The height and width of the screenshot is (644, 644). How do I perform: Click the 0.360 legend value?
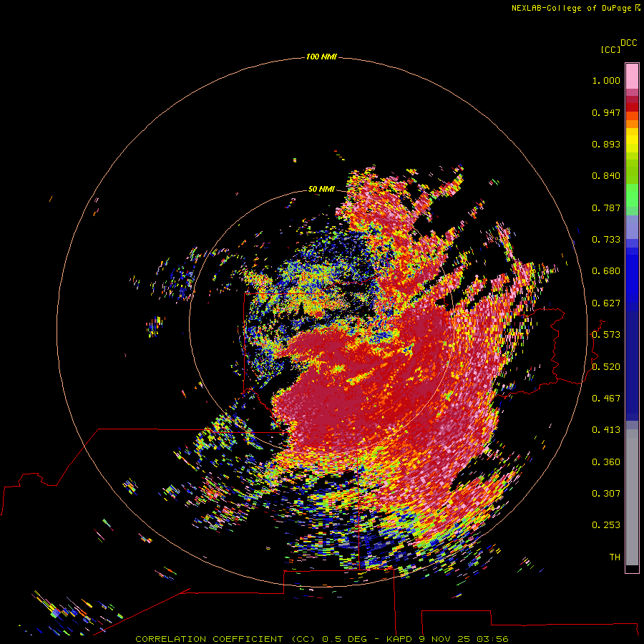point(606,462)
